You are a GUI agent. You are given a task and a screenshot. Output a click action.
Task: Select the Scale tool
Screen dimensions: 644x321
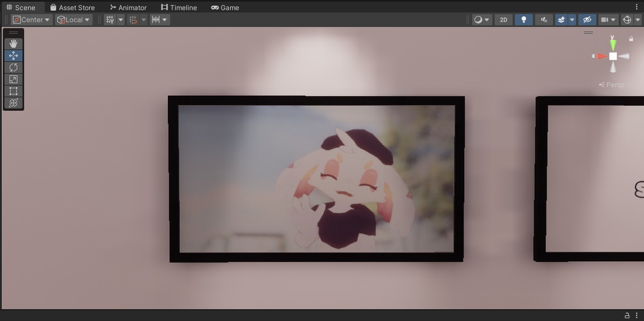13,79
